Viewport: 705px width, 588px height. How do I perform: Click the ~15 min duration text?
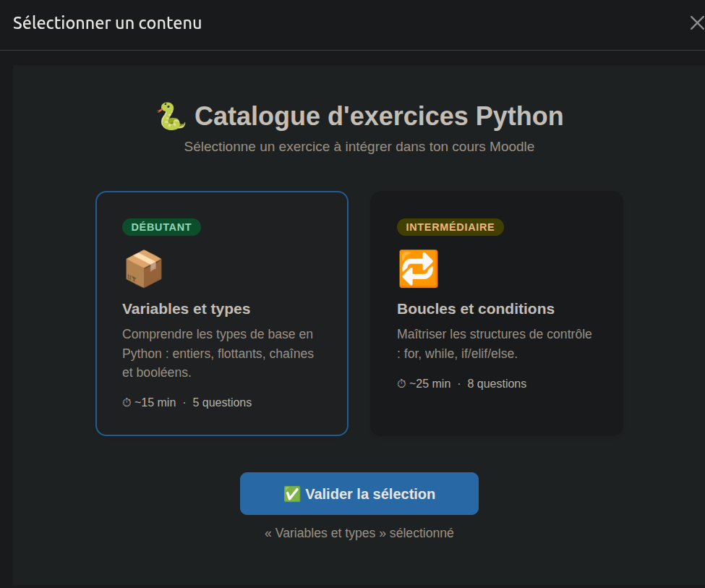pos(155,403)
